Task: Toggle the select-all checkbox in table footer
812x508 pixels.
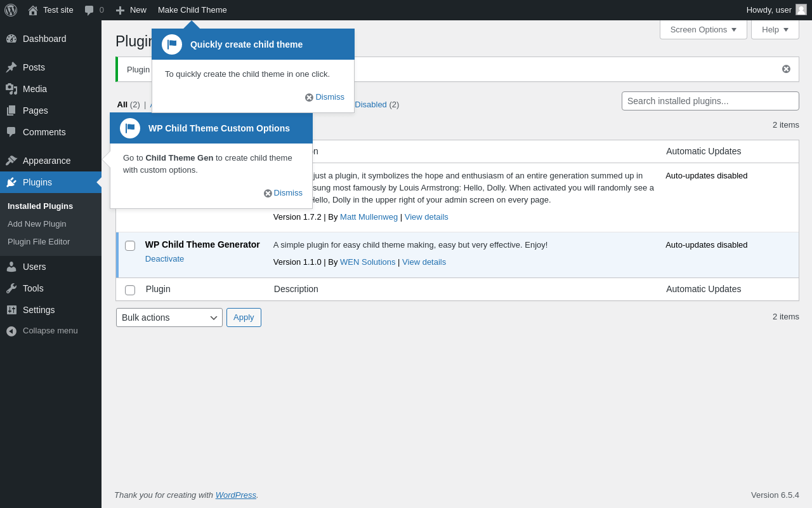Action: (130, 290)
